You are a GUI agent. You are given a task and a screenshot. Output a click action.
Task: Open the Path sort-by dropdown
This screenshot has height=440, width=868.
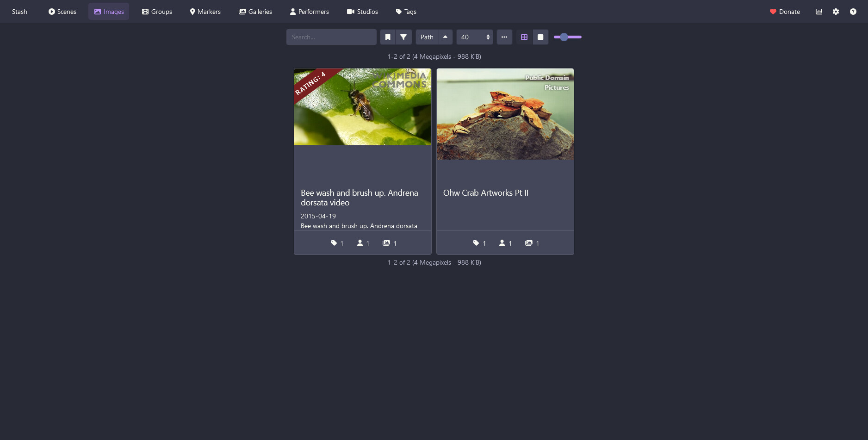point(427,37)
